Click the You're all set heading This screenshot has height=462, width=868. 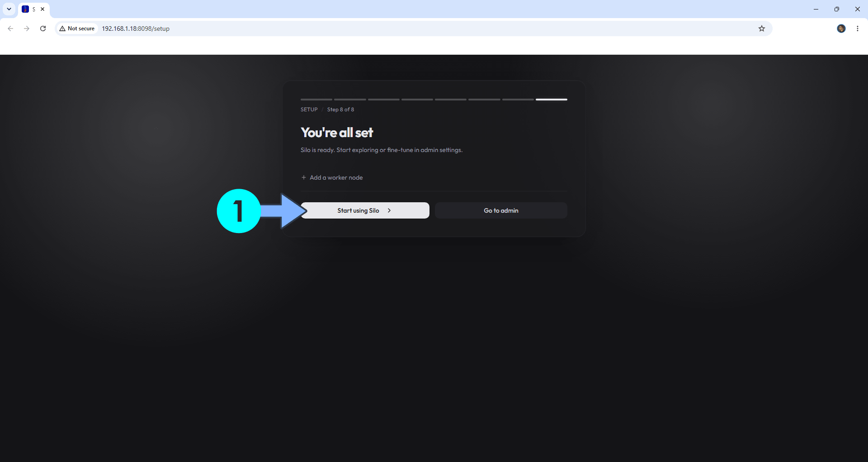coord(337,133)
